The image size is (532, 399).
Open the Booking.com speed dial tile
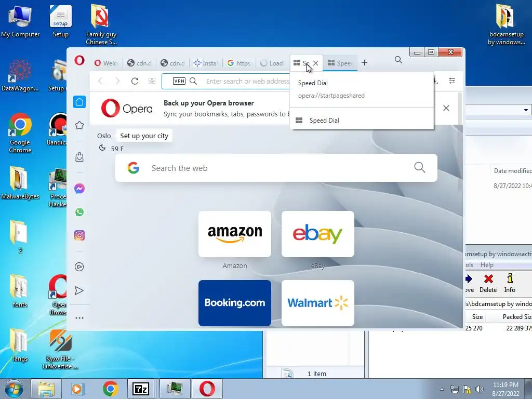pyautogui.click(x=235, y=303)
